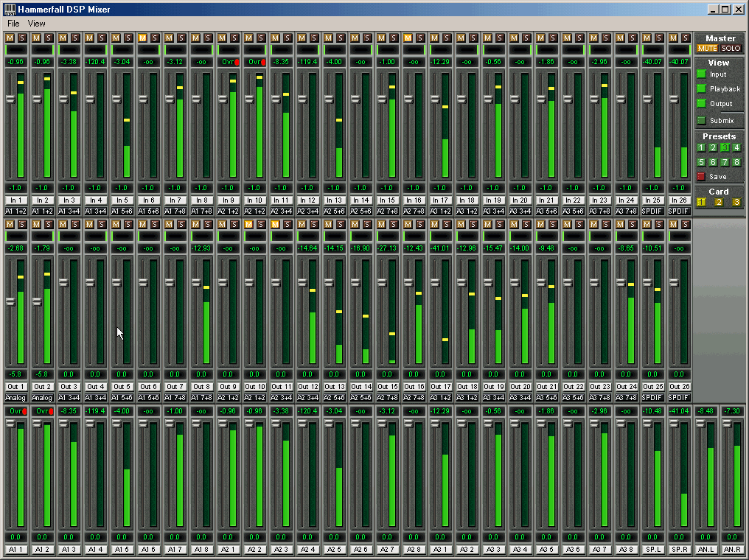
Task: Load Preset 8
Action: pyautogui.click(x=736, y=162)
